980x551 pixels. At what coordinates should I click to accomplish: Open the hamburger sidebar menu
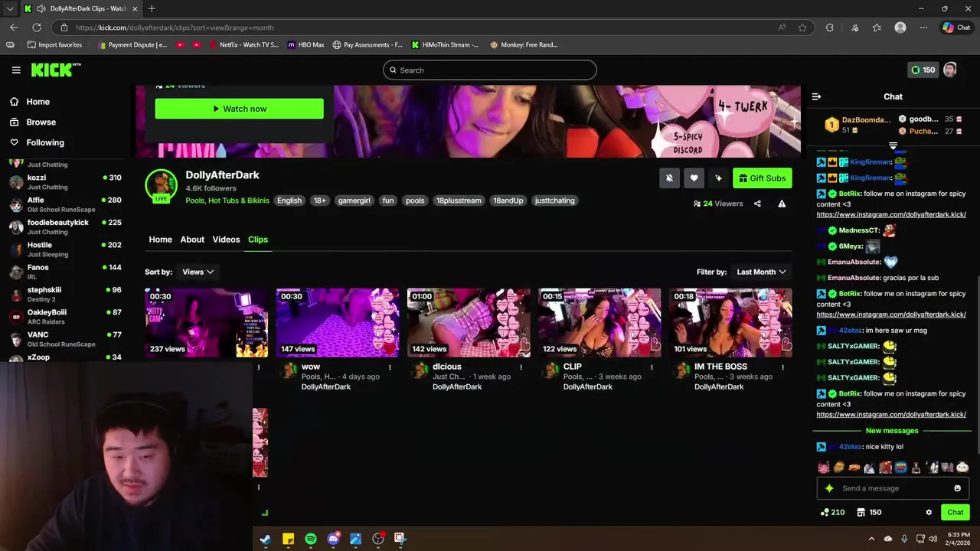click(x=16, y=70)
